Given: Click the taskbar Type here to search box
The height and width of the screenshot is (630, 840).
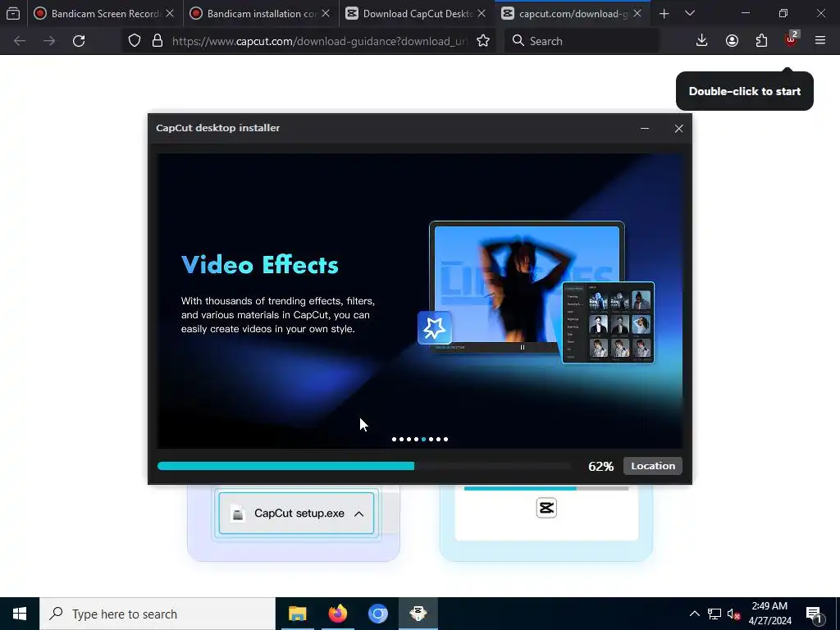Looking at the screenshot, I should (157, 614).
